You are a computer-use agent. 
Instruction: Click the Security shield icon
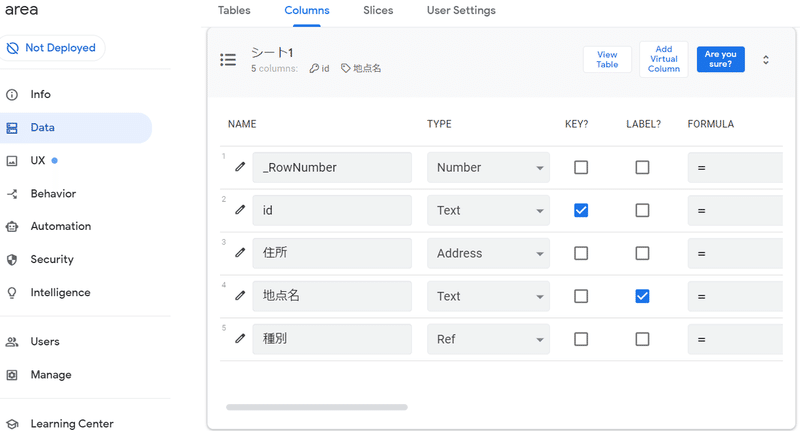tap(12, 260)
